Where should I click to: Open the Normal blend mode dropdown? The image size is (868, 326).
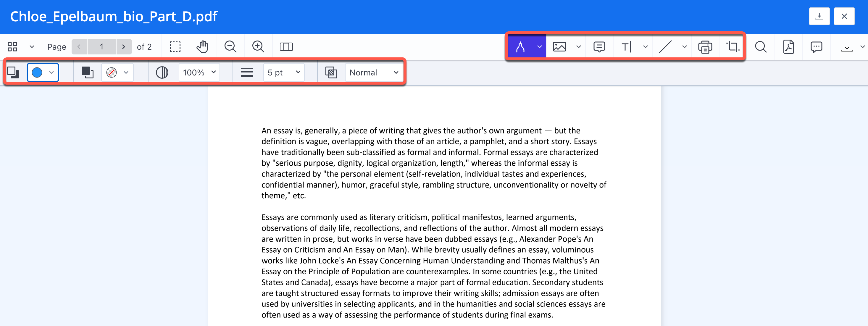coord(374,72)
